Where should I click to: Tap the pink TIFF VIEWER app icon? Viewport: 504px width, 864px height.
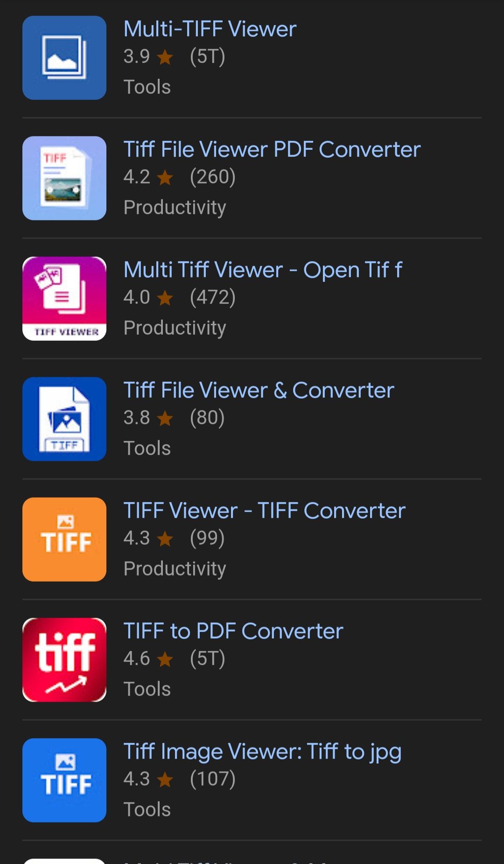(64, 299)
